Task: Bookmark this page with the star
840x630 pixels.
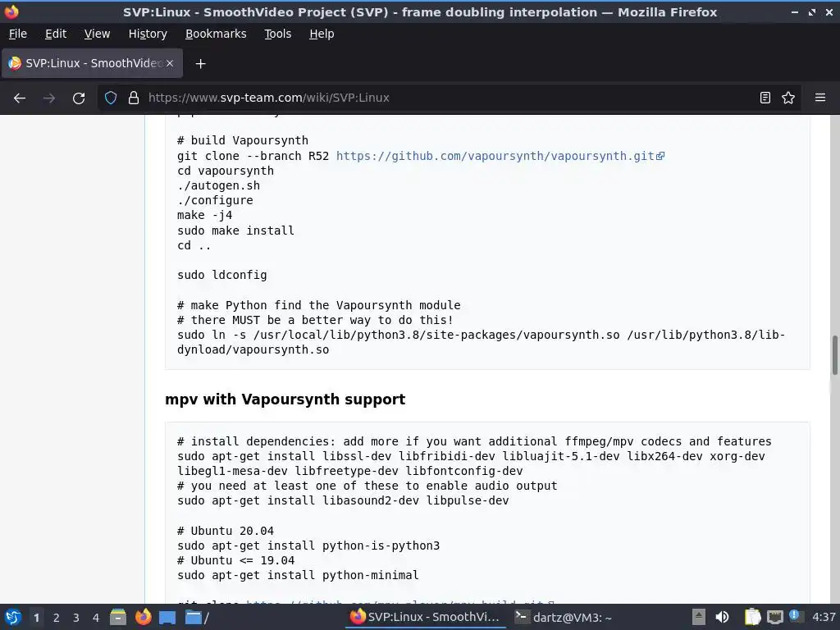Action: [x=788, y=98]
